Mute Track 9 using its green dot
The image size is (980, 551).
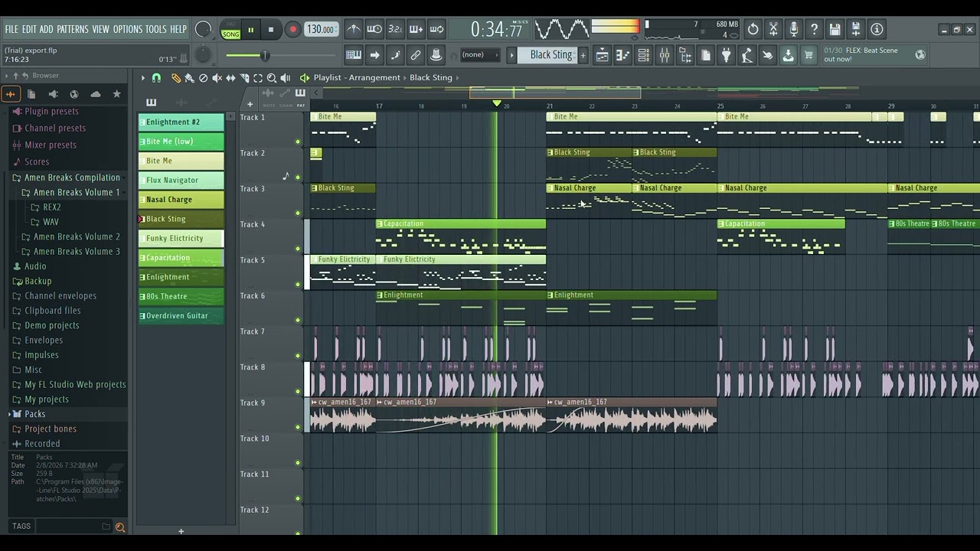pos(298,427)
